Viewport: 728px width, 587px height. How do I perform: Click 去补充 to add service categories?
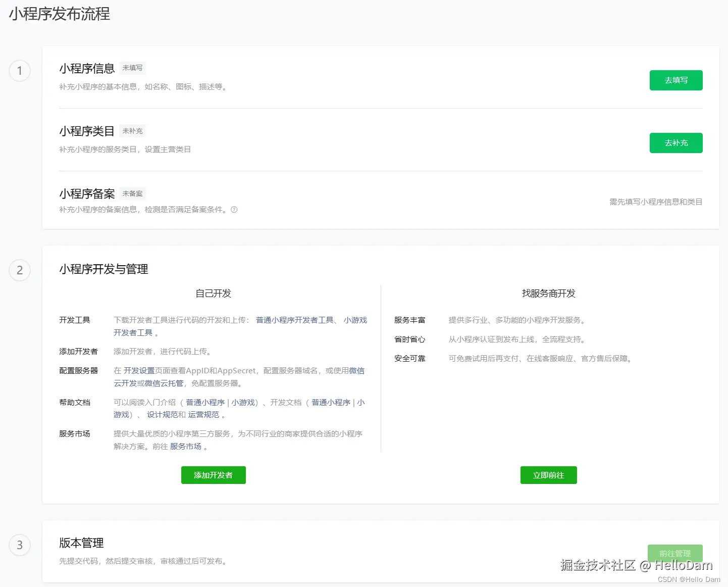(676, 142)
